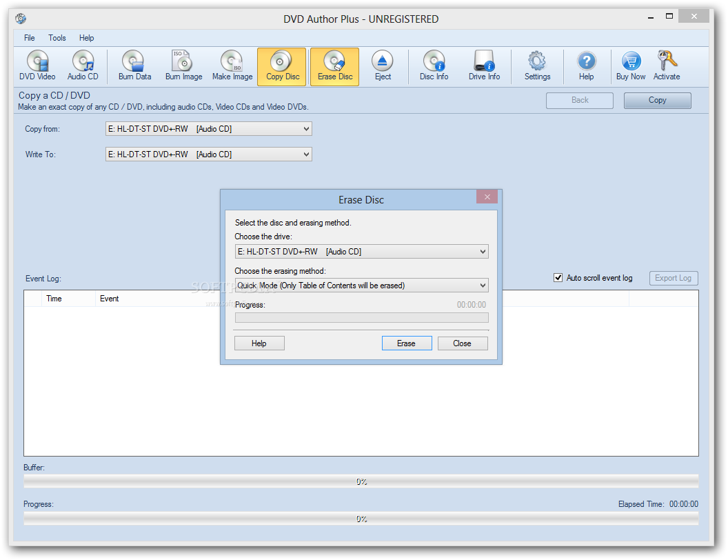Eject the disc with Eject icon
The image size is (728, 560).
pyautogui.click(x=383, y=66)
